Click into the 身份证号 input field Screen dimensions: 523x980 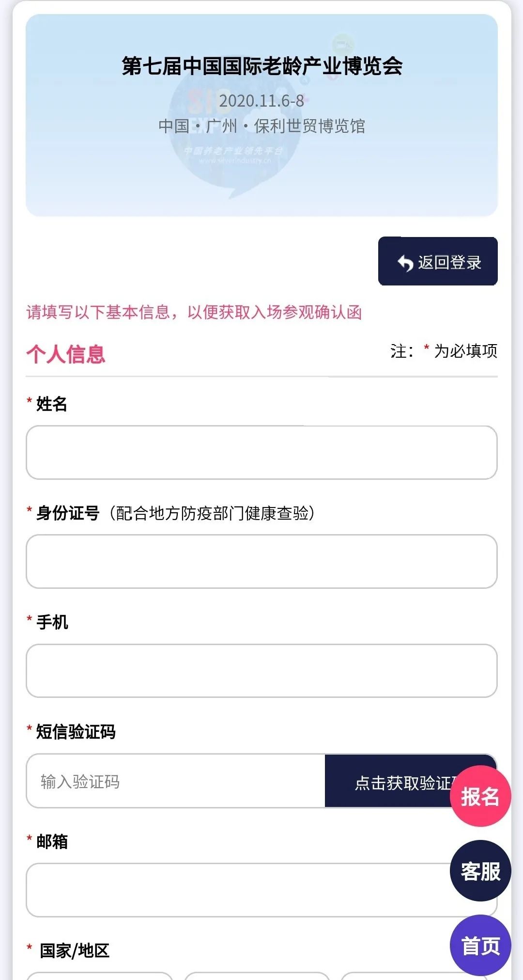261,562
